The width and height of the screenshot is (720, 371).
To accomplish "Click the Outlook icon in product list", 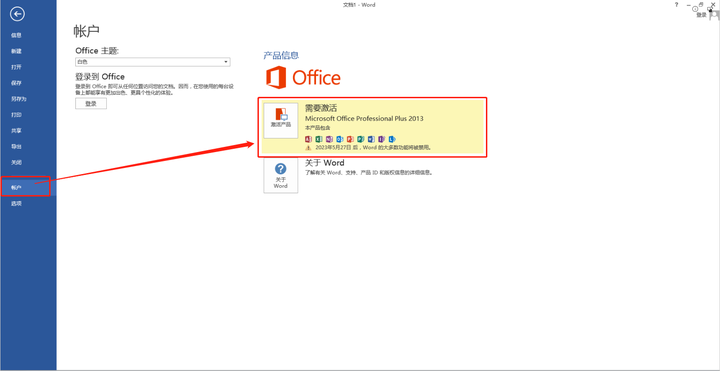I will coord(340,139).
